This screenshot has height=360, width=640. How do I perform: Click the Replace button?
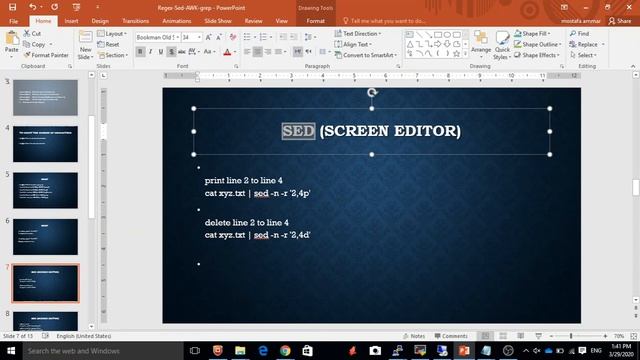tap(584, 44)
